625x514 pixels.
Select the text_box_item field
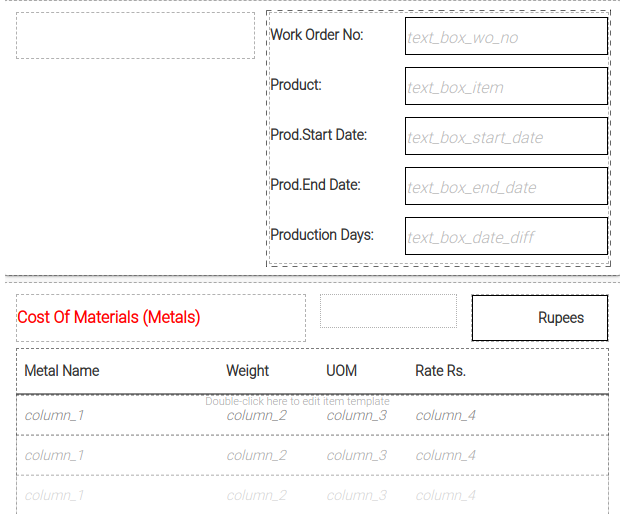(506, 87)
